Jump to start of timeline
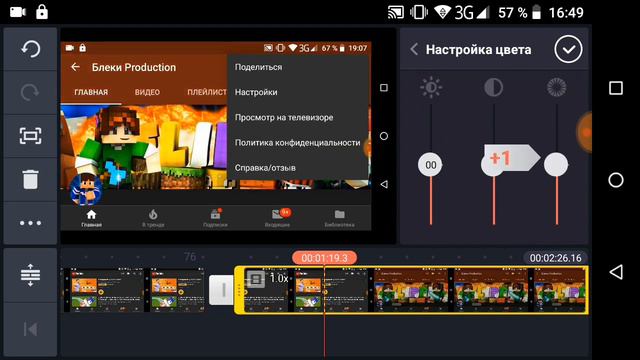Image resolution: width=640 pixels, height=360 pixels. (31, 329)
